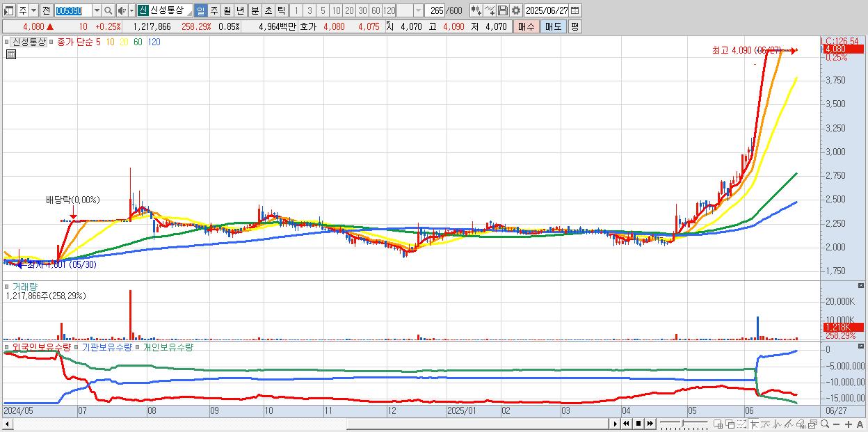The width and height of the screenshot is (868, 432).
Task: Open the 신성통상 stock name combo box
Action: tap(164, 10)
